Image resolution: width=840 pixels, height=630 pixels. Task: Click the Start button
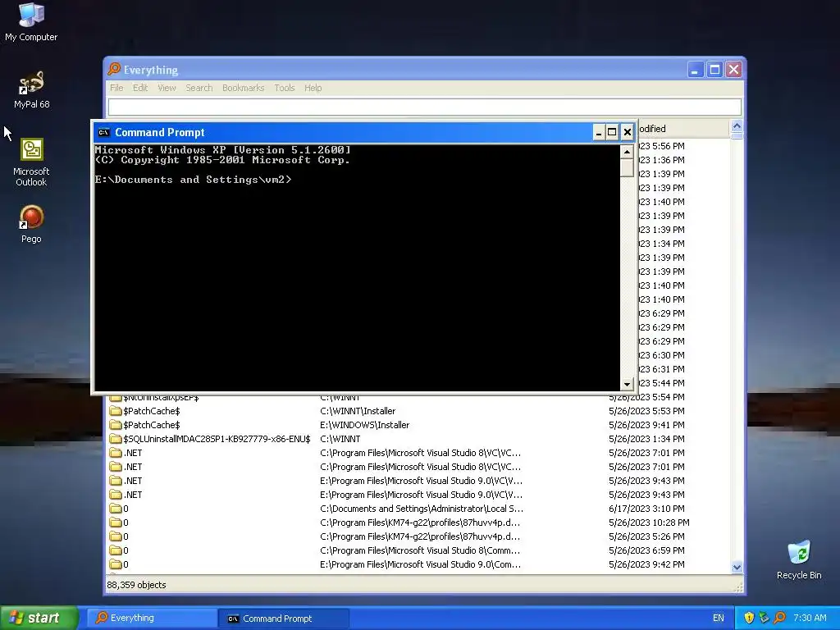coord(39,618)
